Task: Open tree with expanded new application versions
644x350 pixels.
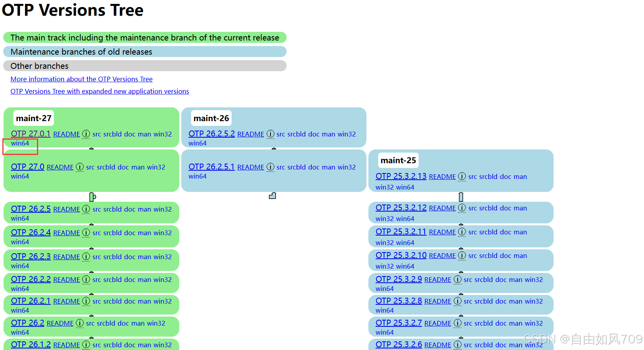Action: 100,91
